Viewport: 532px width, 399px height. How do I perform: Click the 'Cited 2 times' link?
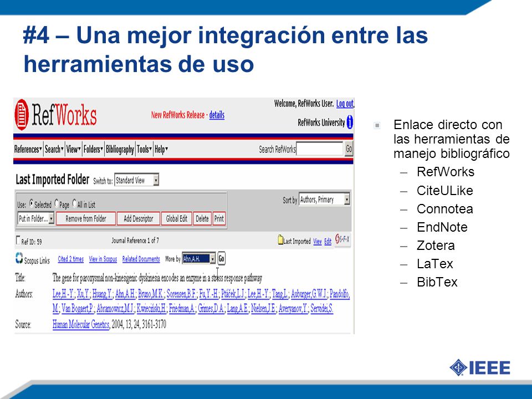70,259
